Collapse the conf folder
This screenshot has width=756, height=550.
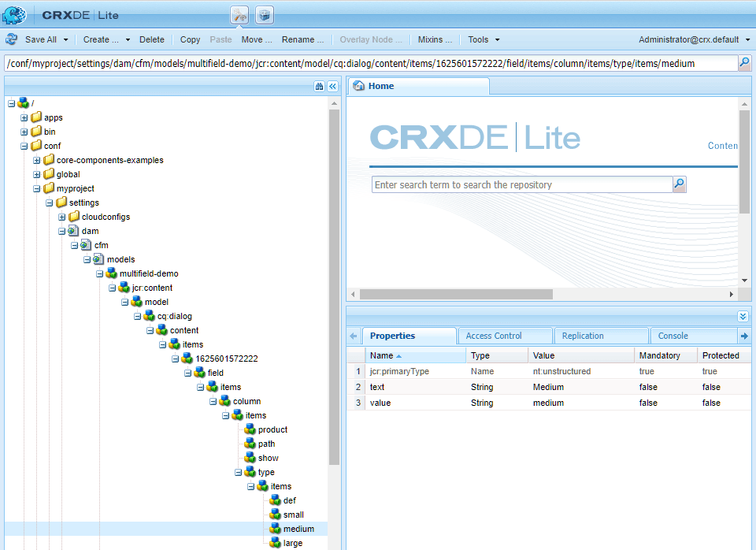coord(24,146)
